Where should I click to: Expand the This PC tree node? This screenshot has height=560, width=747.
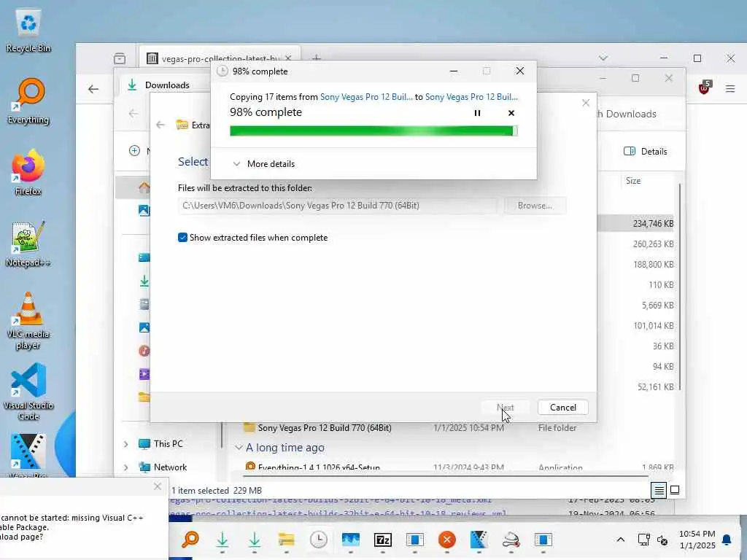click(x=125, y=444)
